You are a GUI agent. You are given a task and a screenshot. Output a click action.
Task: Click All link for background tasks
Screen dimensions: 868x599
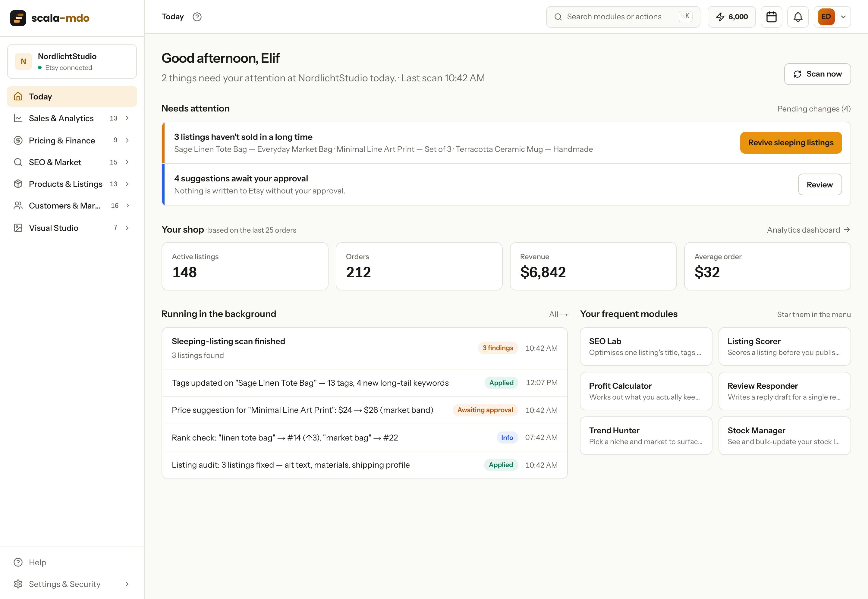tap(558, 315)
